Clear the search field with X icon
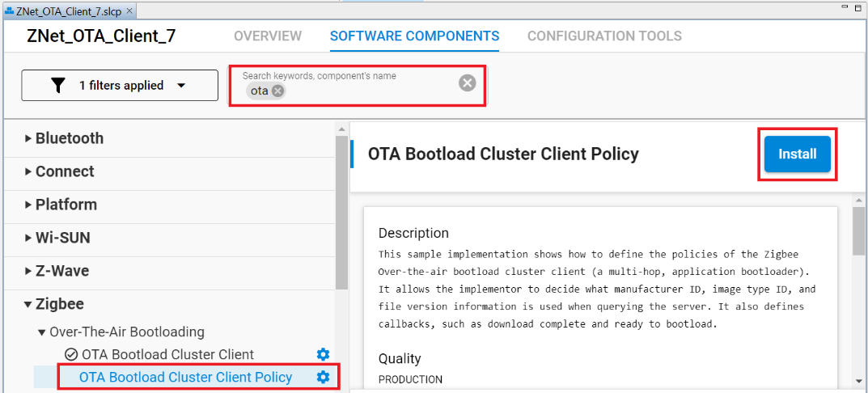Viewport: 868px width, 393px height. [467, 82]
